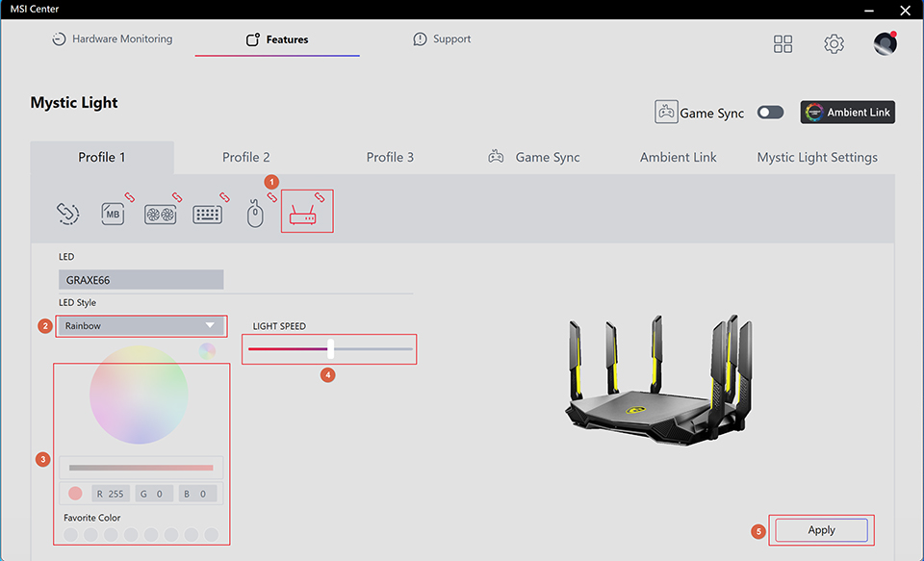Switch to the Features tab

pos(277,39)
